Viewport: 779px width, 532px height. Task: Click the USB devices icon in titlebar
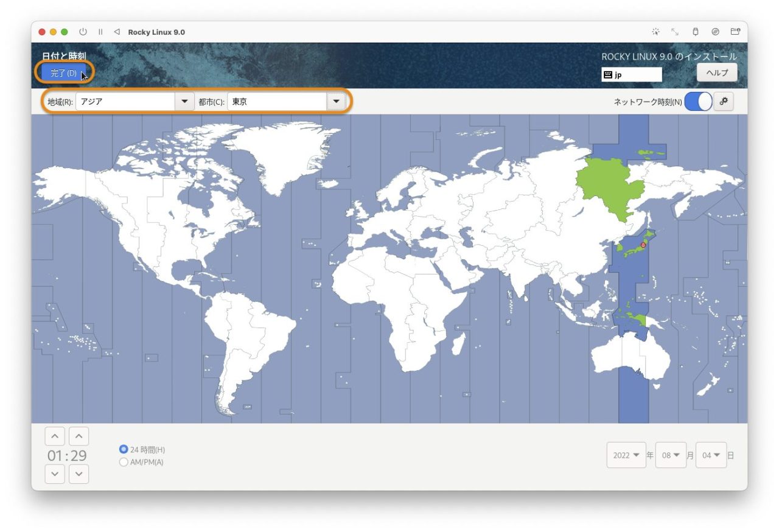coord(694,32)
